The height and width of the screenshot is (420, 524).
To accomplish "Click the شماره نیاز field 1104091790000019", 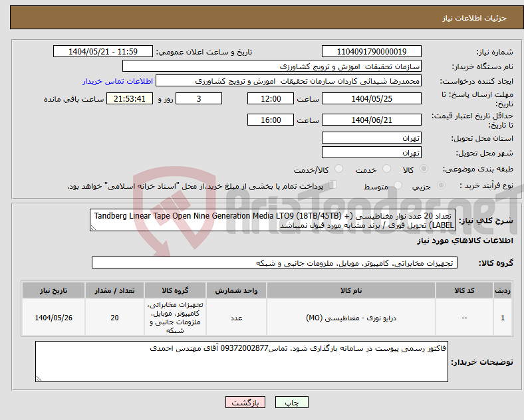I will [x=371, y=52].
